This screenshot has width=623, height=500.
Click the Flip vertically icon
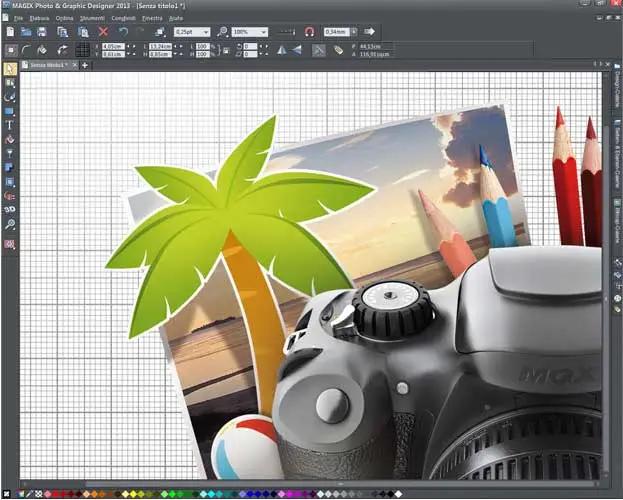[x=297, y=50]
